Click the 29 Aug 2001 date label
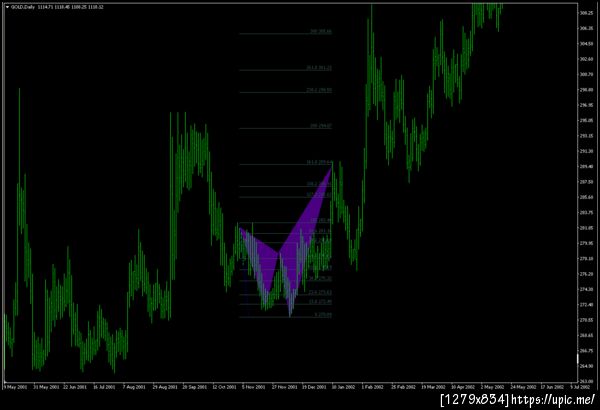The image size is (600, 410). click(x=165, y=387)
